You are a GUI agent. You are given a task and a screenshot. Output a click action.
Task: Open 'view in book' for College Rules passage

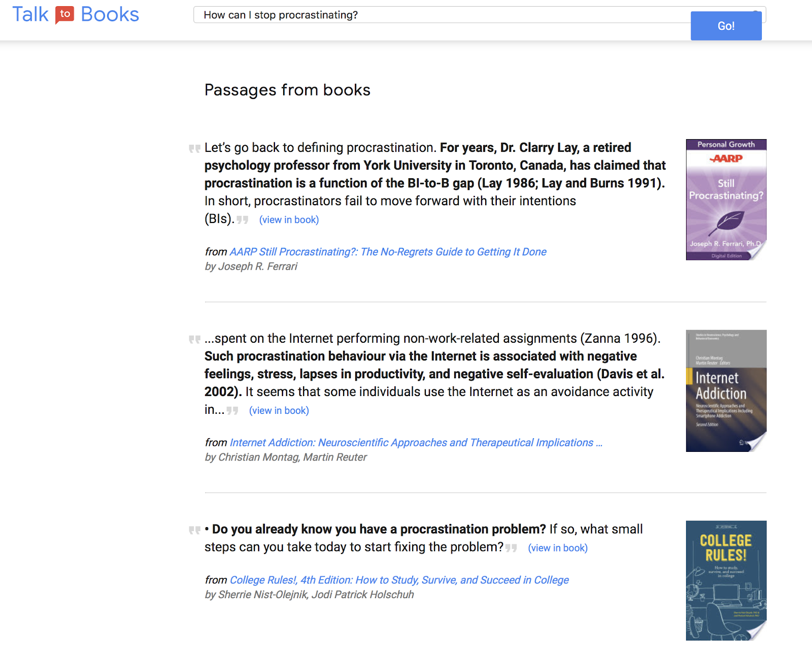[558, 548]
